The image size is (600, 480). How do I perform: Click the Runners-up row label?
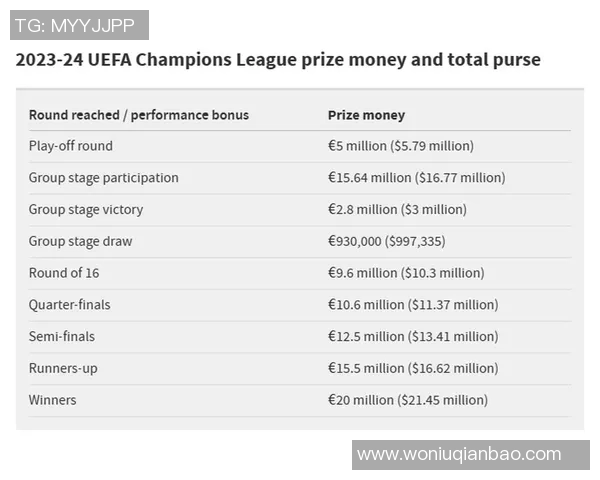pos(63,368)
